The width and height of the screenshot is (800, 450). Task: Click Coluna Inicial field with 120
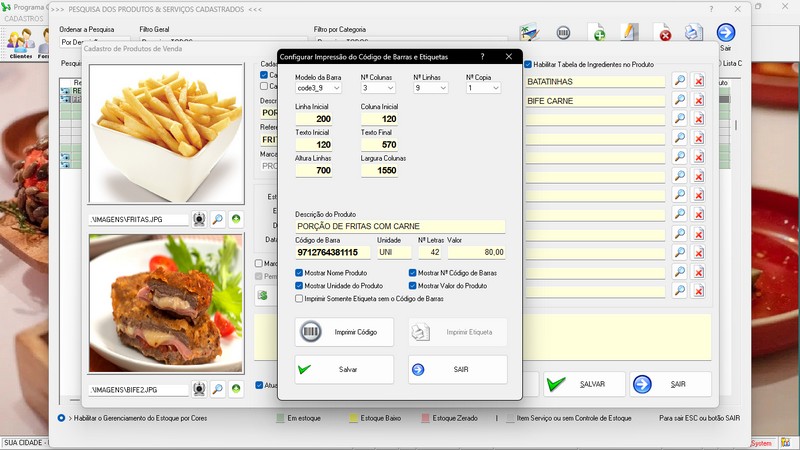379,119
